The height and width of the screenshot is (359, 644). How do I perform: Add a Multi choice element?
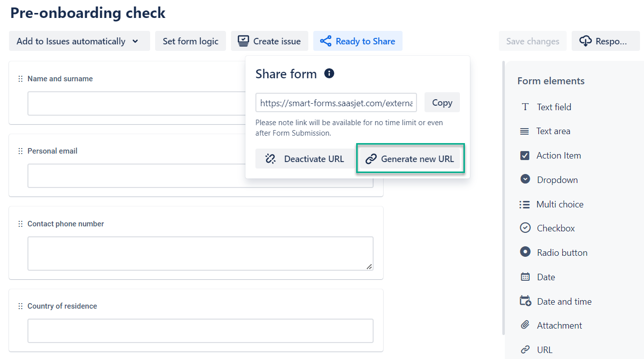559,204
